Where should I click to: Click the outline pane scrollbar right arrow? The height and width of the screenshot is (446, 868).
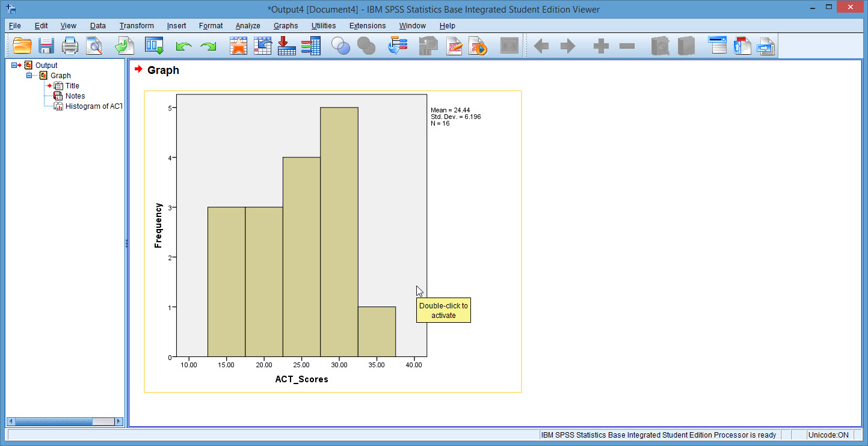coord(119,421)
